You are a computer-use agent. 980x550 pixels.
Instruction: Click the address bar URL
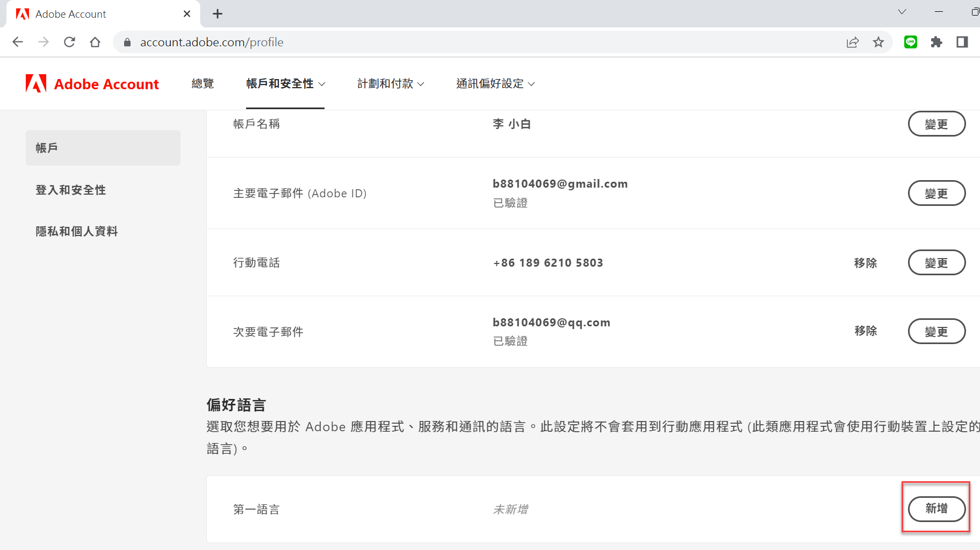[x=212, y=42]
